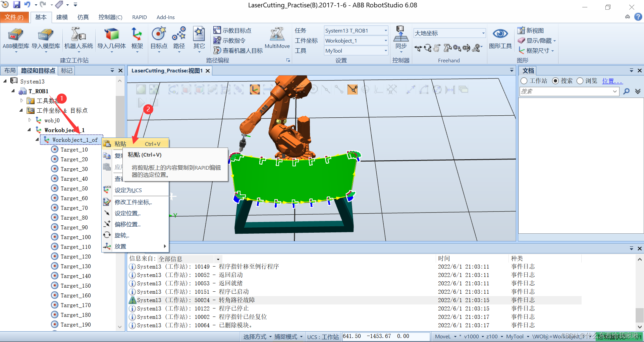This screenshot has height=342, width=644.
Task: Choose 设定为UCS in the context menu
Action: [x=135, y=190]
